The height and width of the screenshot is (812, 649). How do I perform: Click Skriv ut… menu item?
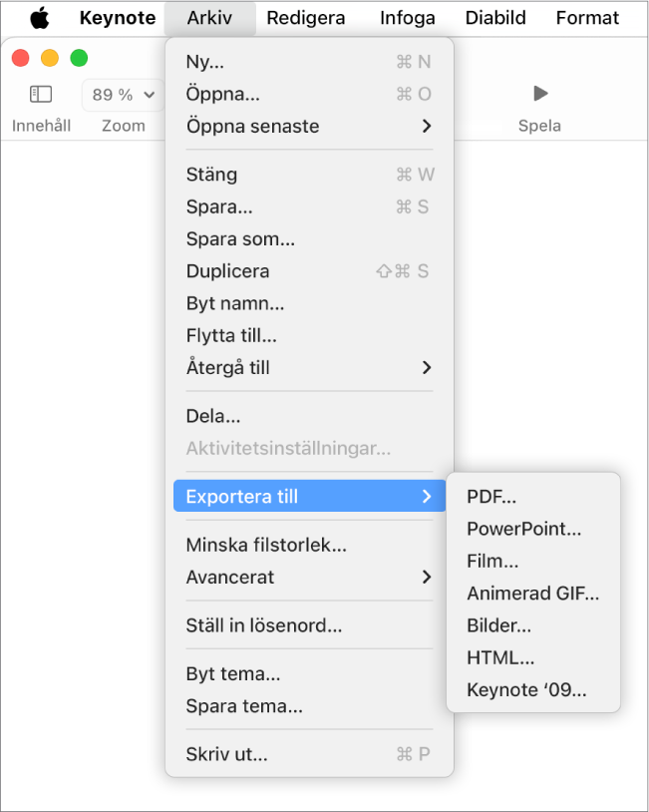click(x=309, y=754)
